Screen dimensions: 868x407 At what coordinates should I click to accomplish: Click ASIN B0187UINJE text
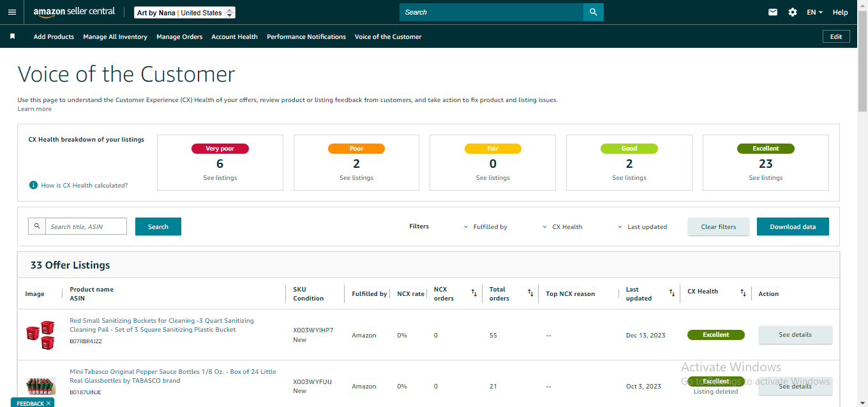tap(86, 392)
